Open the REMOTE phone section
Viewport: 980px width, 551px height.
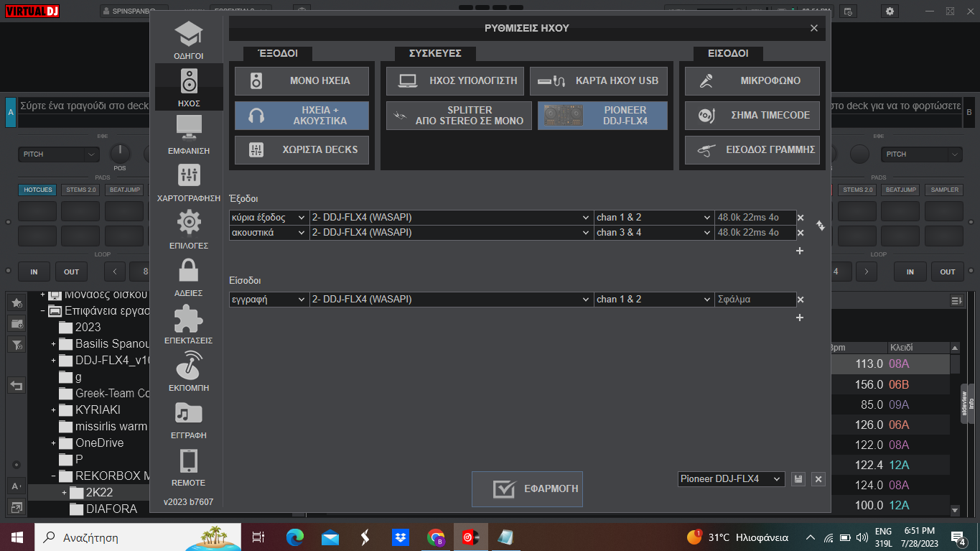coord(189,467)
